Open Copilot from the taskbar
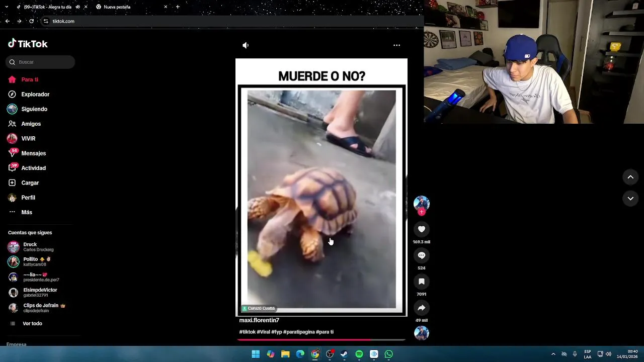This screenshot has width=644, height=362. tap(271, 354)
